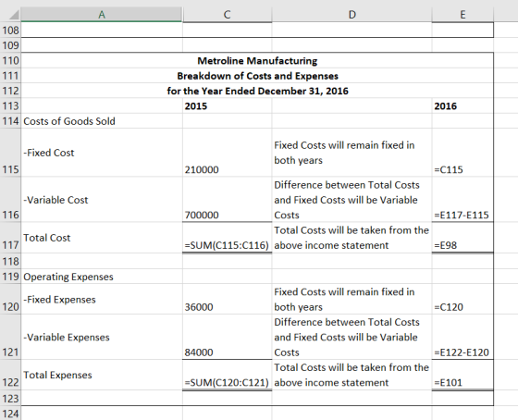Select column D header
Viewport: 518px width, 420px height.
[351, 15]
